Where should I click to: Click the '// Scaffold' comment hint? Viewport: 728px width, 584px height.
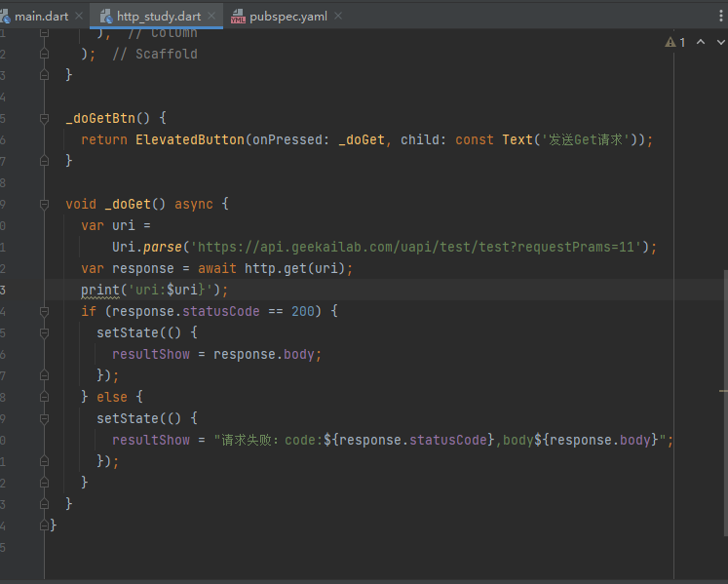(155, 54)
